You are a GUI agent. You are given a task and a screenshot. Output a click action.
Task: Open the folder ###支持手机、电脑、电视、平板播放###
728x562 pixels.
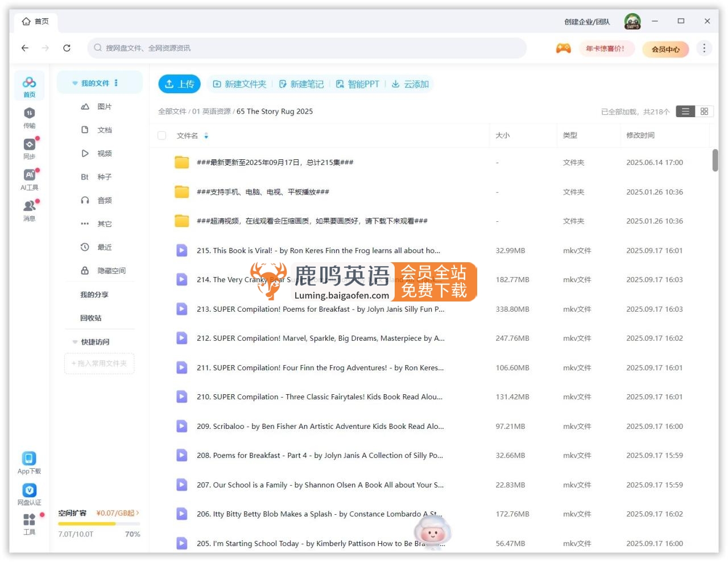pyautogui.click(x=262, y=192)
